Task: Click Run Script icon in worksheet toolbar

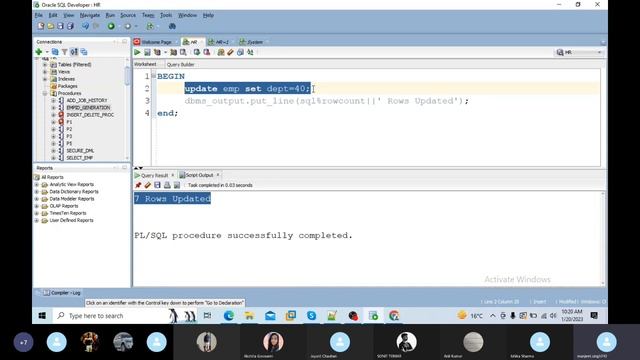Action: click(147, 52)
